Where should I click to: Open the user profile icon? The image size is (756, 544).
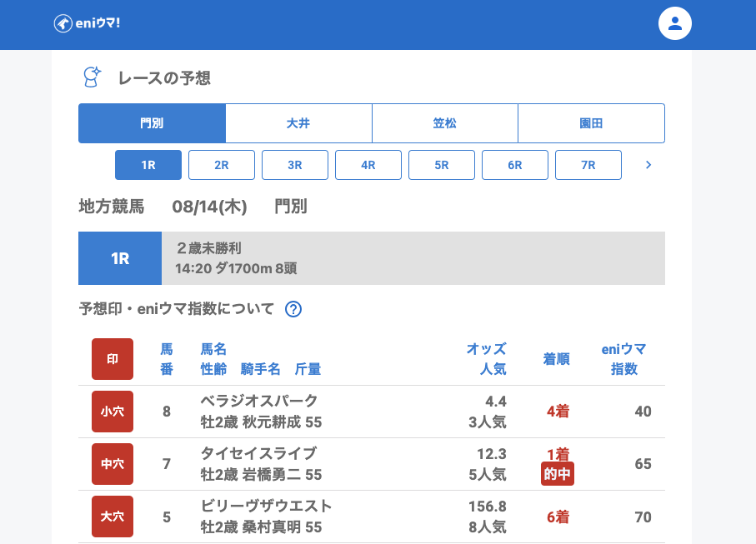[x=675, y=23]
